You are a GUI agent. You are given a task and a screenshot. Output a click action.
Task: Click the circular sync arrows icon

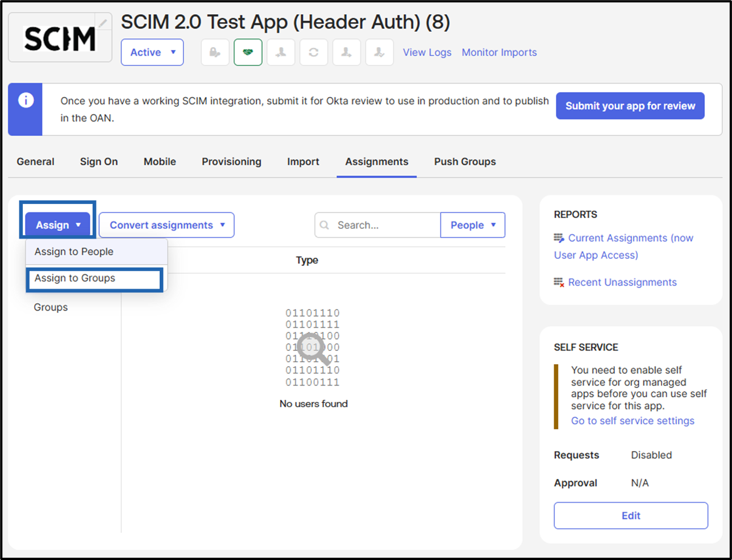point(314,52)
